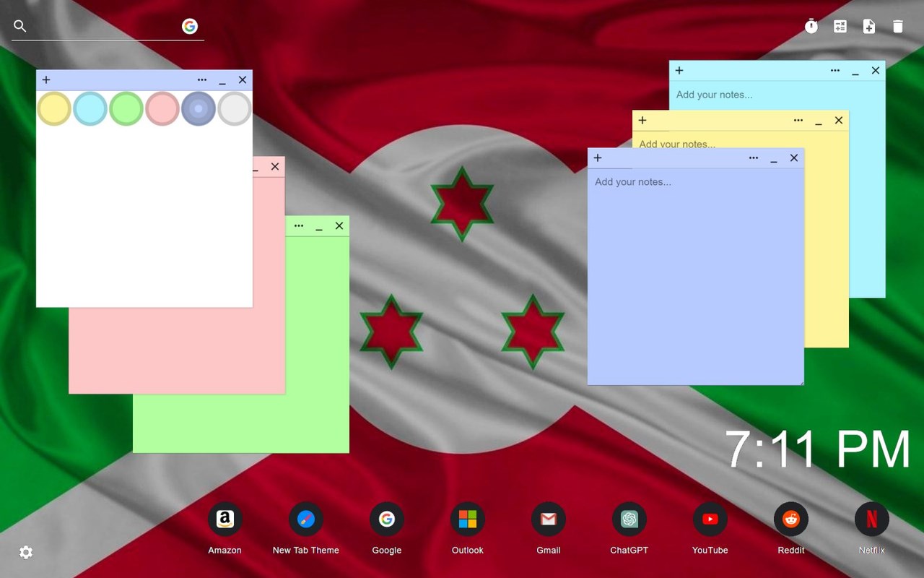Open three-dot menu on the color-swatch note
The height and width of the screenshot is (578, 924).
pos(202,80)
